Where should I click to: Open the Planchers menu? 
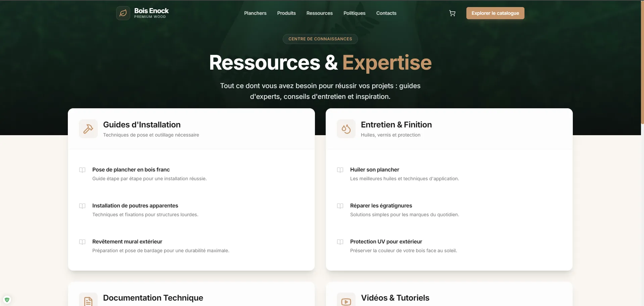pyautogui.click(x=255, y=13)
